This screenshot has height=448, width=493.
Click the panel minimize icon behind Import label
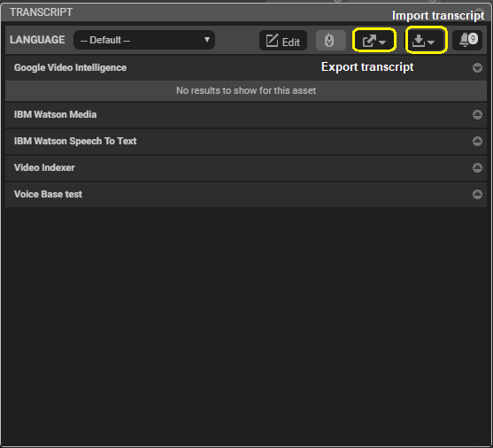click(479, 12)
